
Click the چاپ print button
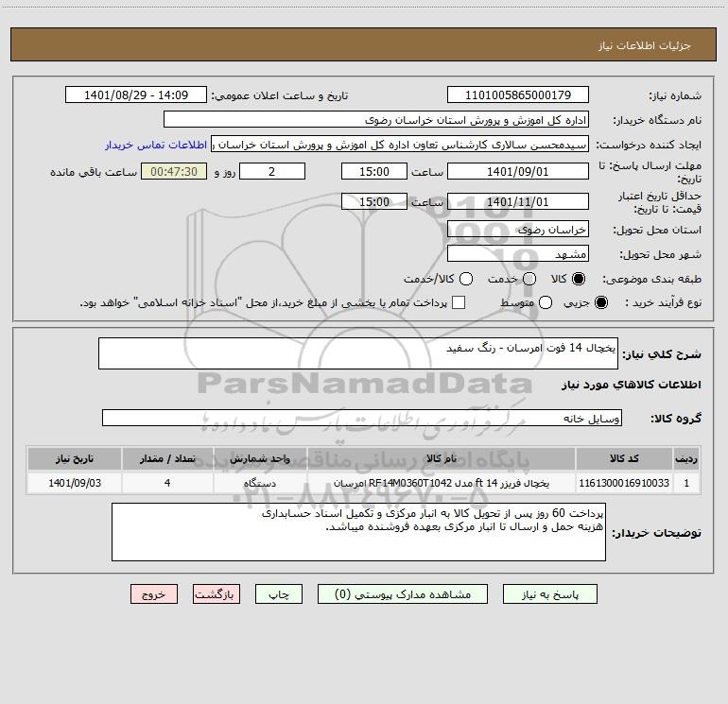(279, 594)
